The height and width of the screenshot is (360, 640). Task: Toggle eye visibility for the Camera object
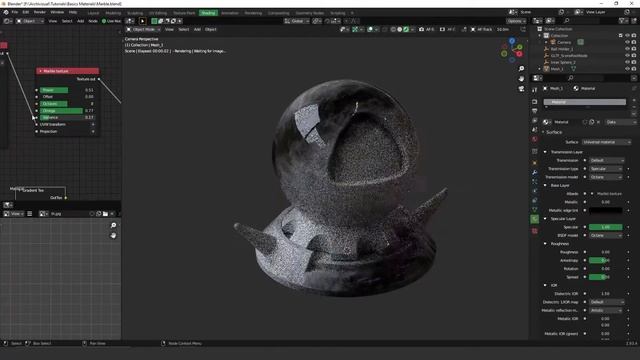click(627, 42)
